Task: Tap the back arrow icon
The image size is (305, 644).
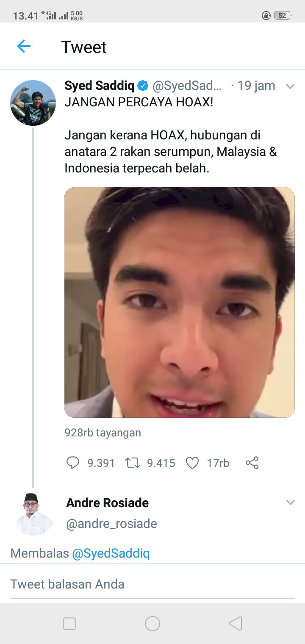Action: tap(24, 46)
